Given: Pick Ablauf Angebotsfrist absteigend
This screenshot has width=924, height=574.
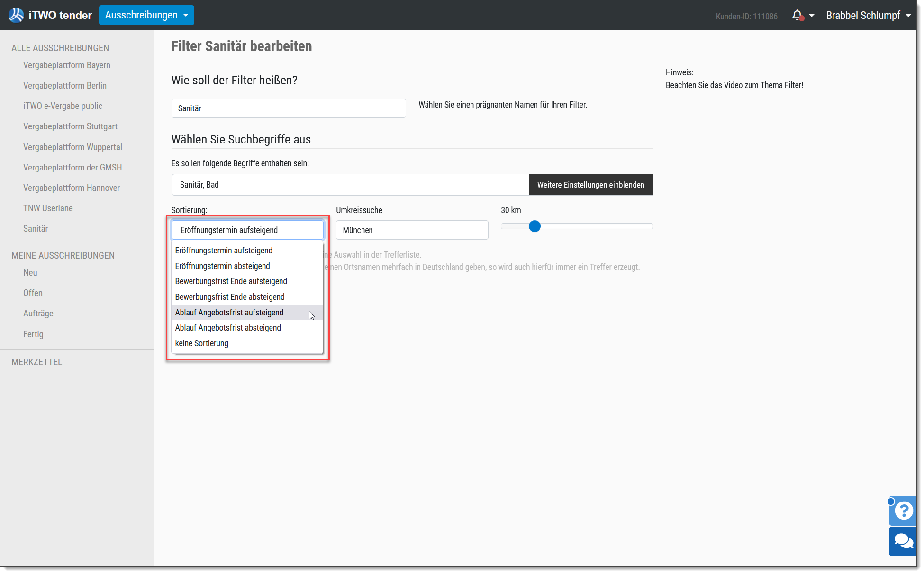Looking at the screenshot, I should [x=247, y=328].
